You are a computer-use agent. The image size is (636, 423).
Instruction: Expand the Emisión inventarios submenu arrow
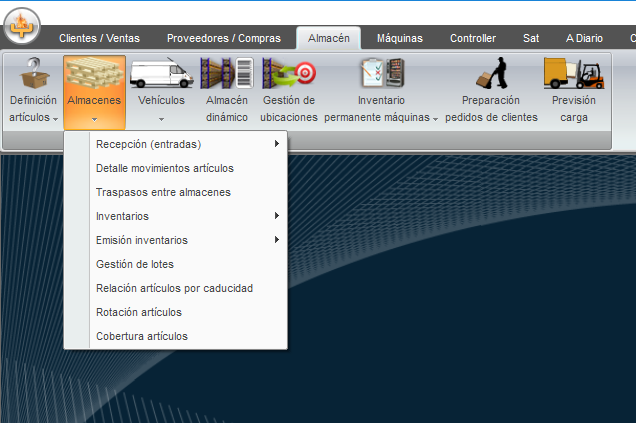pos(277,240)
